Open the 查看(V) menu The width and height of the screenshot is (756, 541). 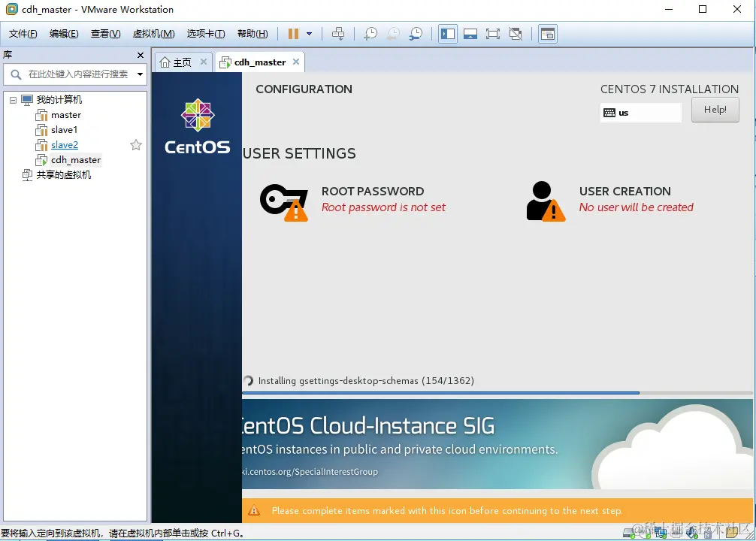pos(106,34)
